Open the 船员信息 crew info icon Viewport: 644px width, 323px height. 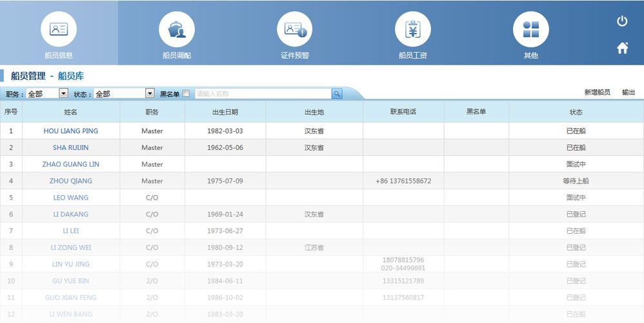coord(59,29)
